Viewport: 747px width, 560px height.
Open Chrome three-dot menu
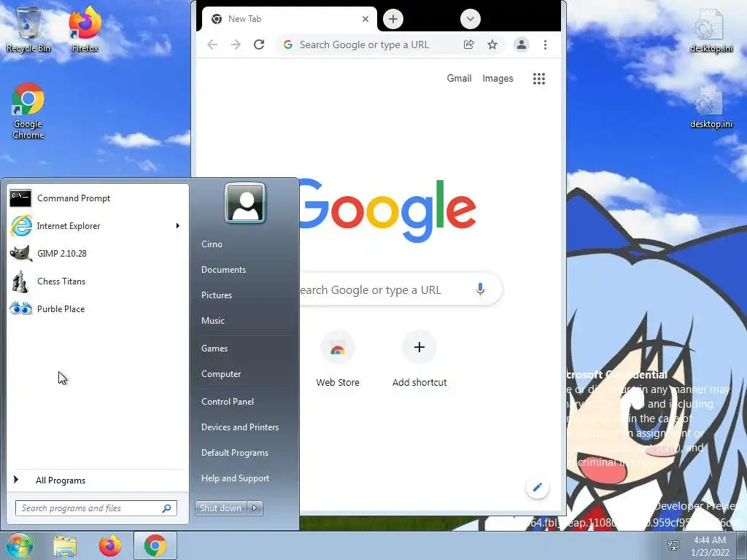tap(545, 44)
